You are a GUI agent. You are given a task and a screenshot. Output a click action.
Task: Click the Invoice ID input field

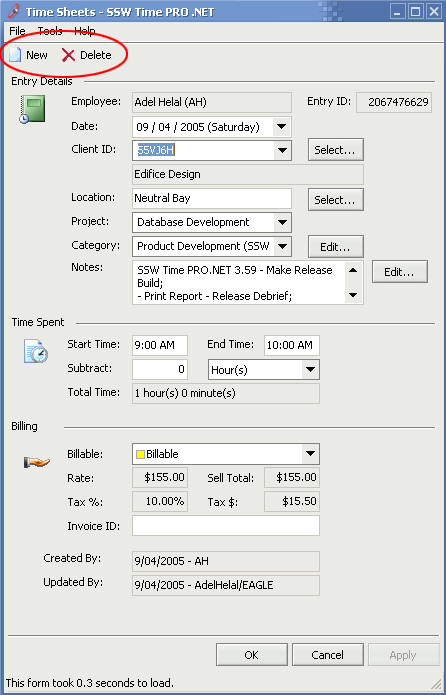tap(226, 526)
